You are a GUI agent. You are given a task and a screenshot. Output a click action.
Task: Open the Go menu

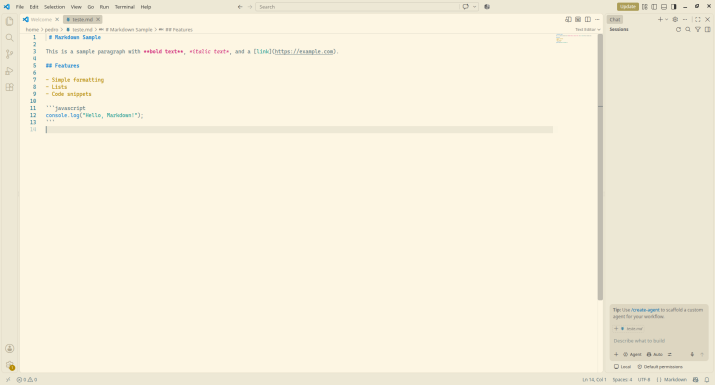pos(91,7)
